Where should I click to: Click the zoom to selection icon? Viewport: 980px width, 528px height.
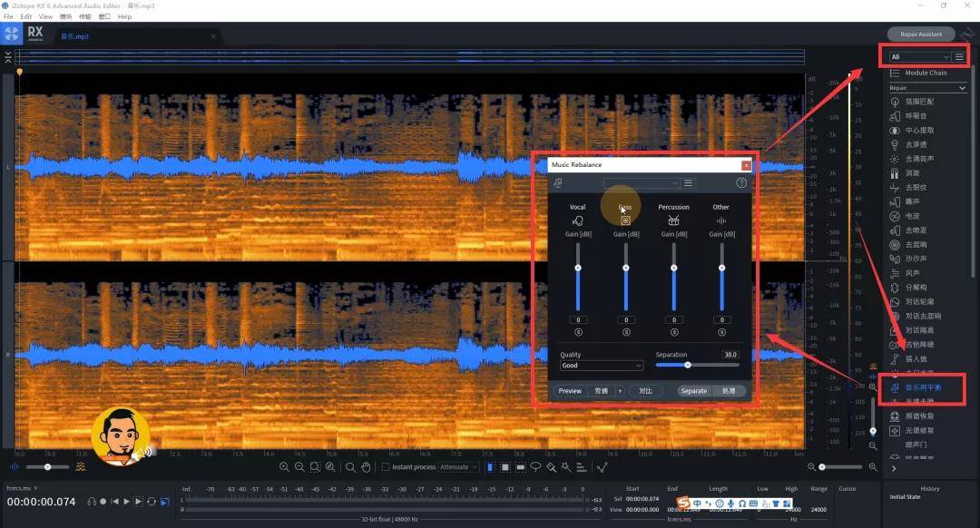[315, 467]
